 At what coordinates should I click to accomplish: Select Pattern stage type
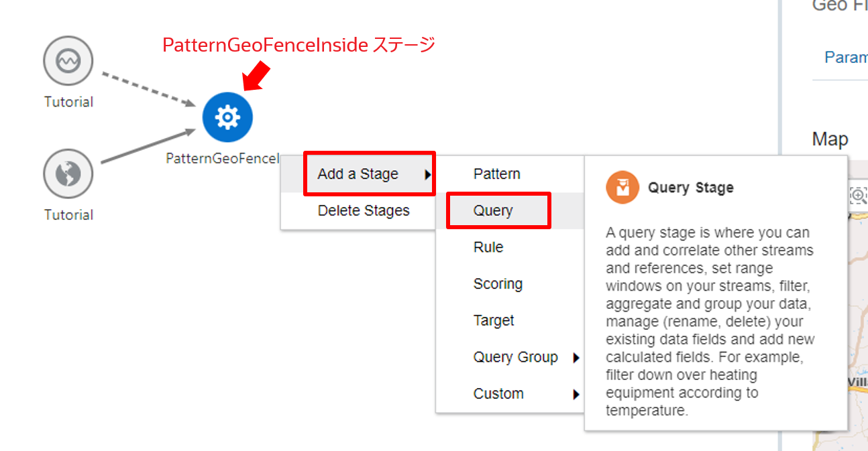(496, 174)
